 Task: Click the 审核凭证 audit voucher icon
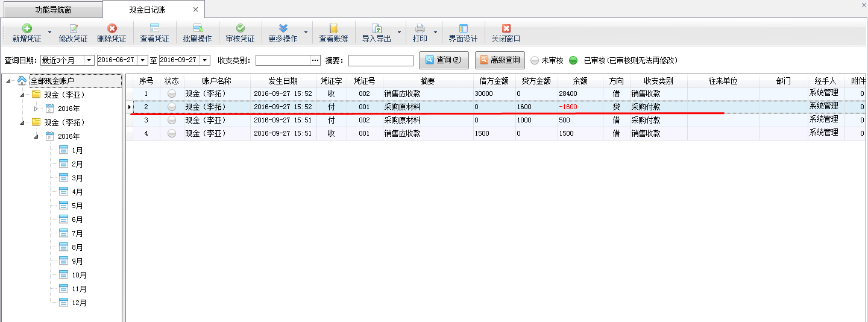click(x=240, y=28)
